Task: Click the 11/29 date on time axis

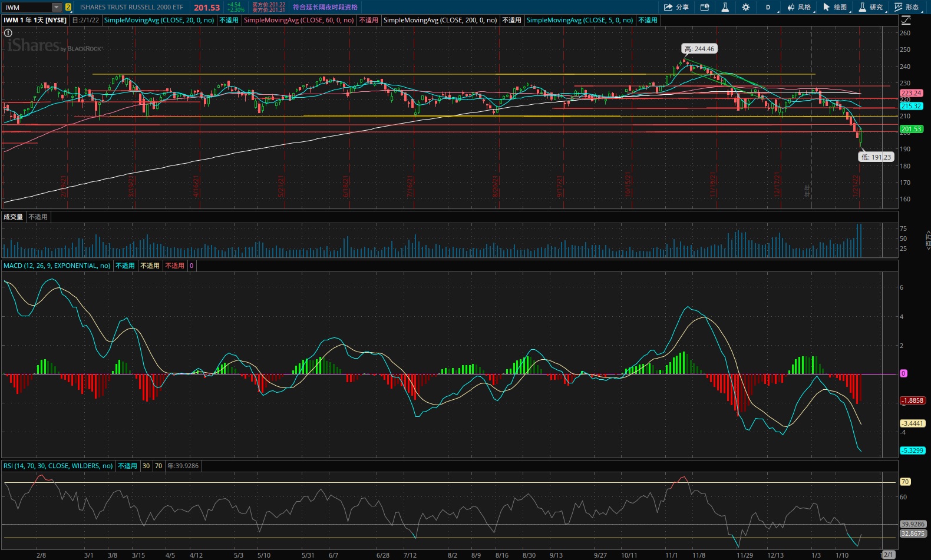Action: [x=745, y=555]
